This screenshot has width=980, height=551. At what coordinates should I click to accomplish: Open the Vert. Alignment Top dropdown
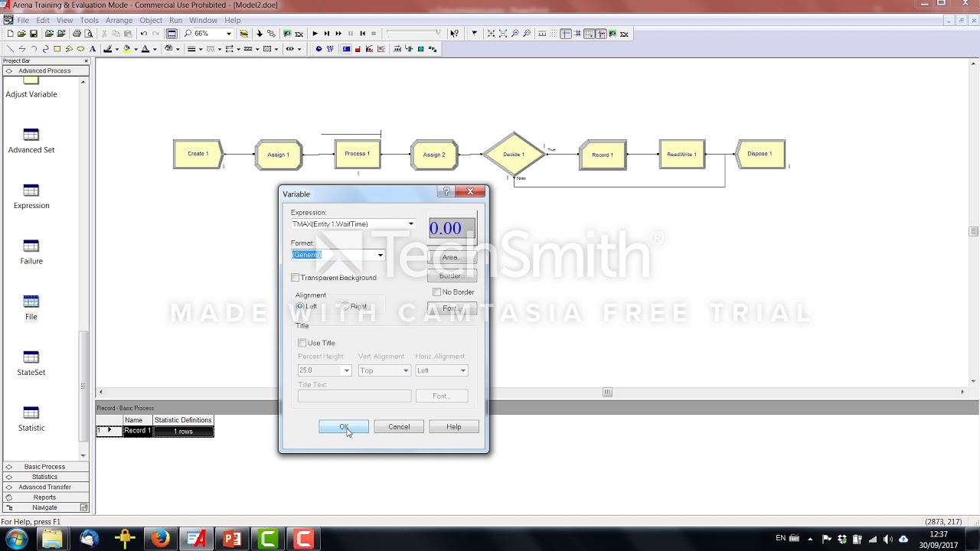(x=406, y=370)
